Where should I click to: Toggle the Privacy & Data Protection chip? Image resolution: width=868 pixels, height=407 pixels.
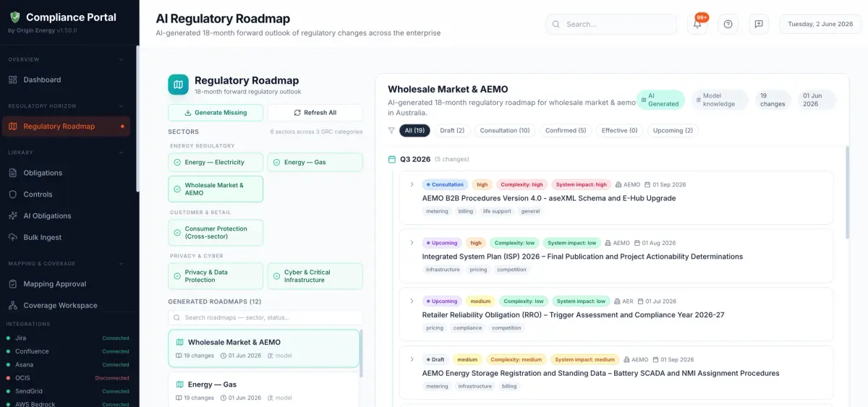(x=216, y=276)
